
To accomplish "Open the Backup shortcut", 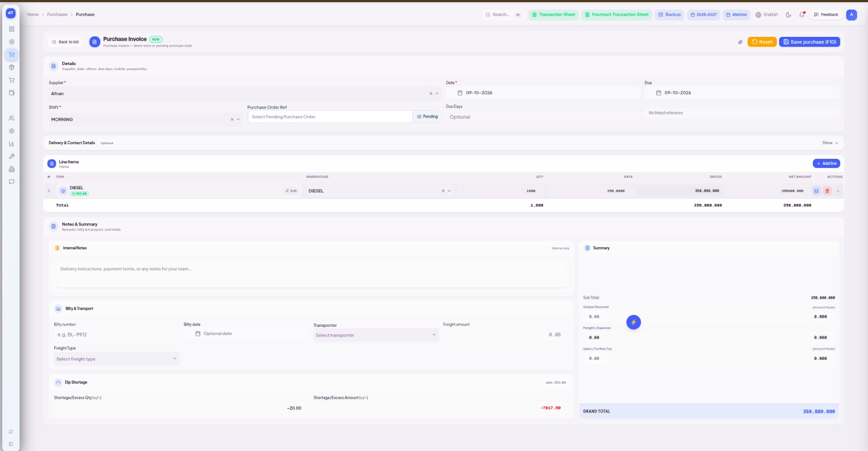I will (669, 15).
